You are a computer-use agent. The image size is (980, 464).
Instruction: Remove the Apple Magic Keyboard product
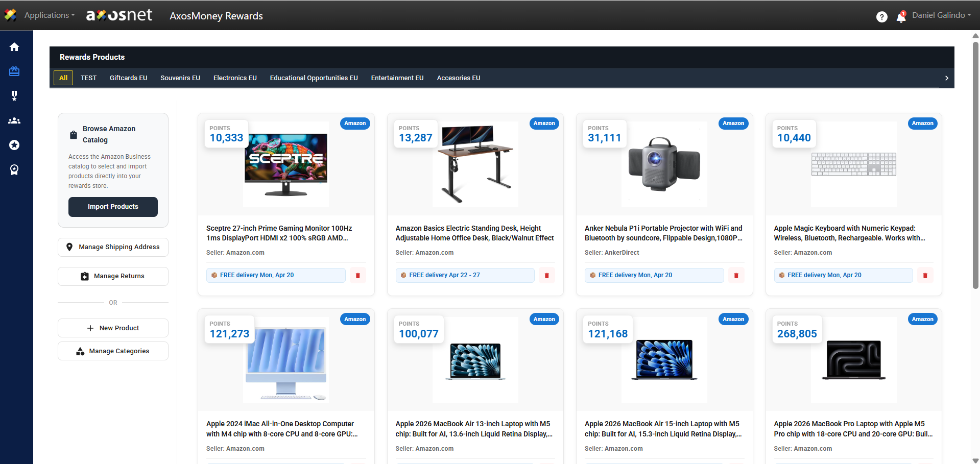coord(925,276)
